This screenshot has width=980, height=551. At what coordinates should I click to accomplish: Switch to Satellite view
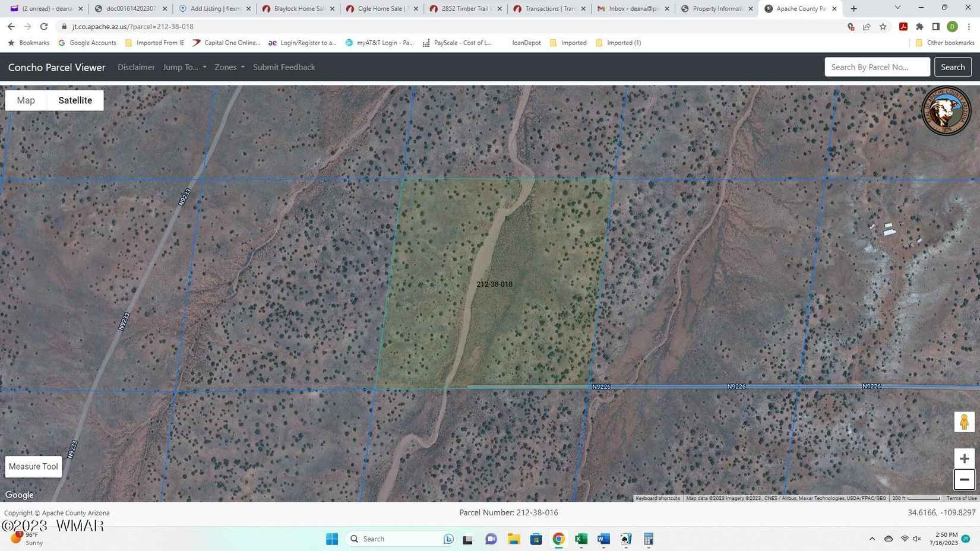click(x=75, y=100)
